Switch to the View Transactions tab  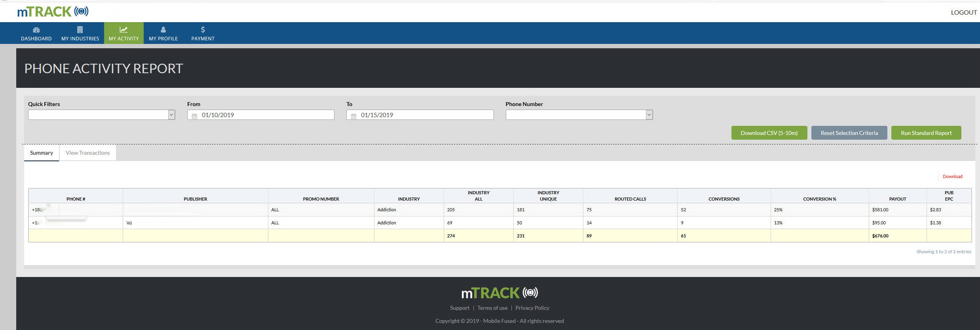[87, 153]
